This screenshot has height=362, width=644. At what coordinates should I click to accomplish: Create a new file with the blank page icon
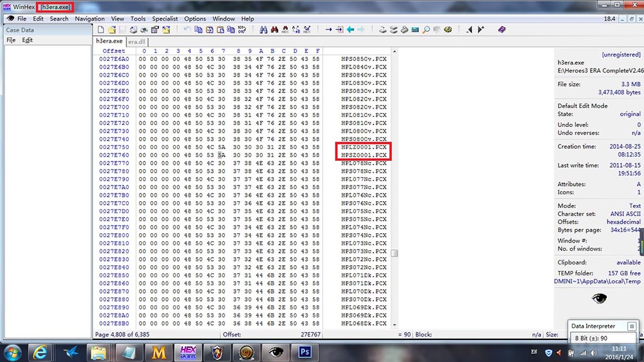point(101,30)
